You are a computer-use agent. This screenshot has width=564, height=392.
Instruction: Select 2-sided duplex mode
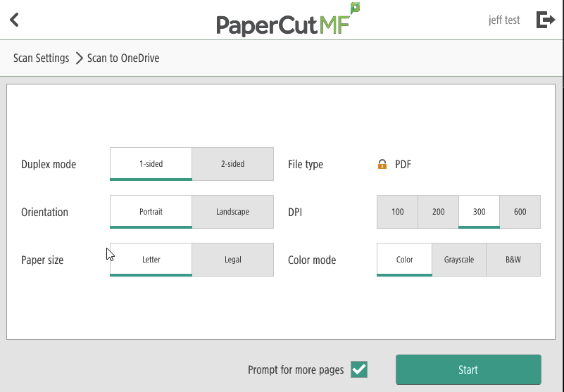coord(232,164)
